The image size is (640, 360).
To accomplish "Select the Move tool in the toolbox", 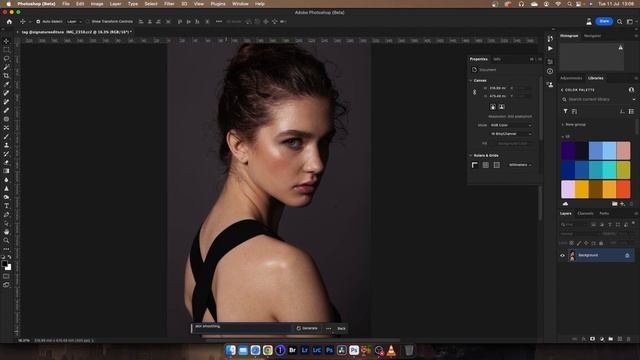I will pos(6,41).
